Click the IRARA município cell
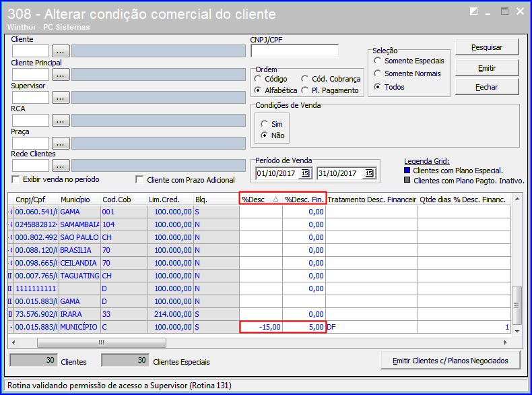 79,314
